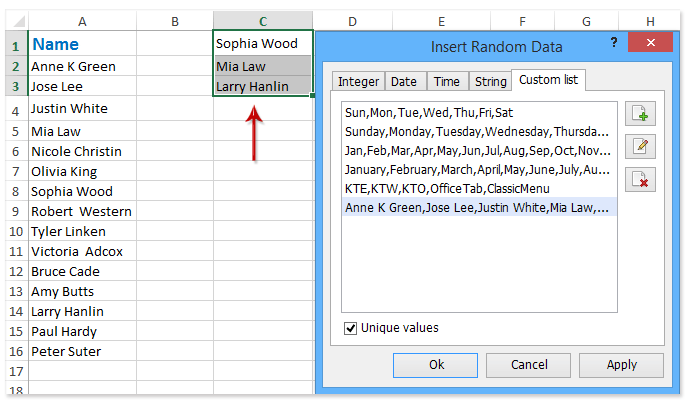The height and width of the screenshot is (407, 698).
Task: Choose the Jan,Feb,Mar abbreviated months list
Action: tap(475, 151)
